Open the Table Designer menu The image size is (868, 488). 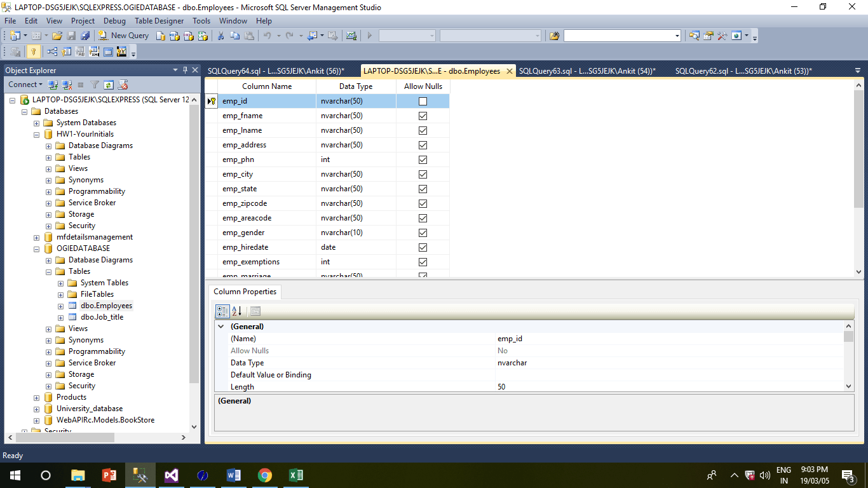point(159,21)
